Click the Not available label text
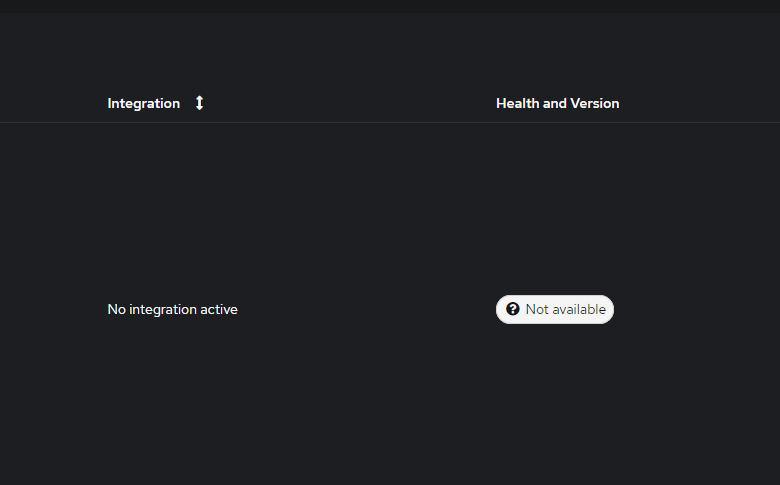Screen dimensions: 780x485 (x=566, y=309)
